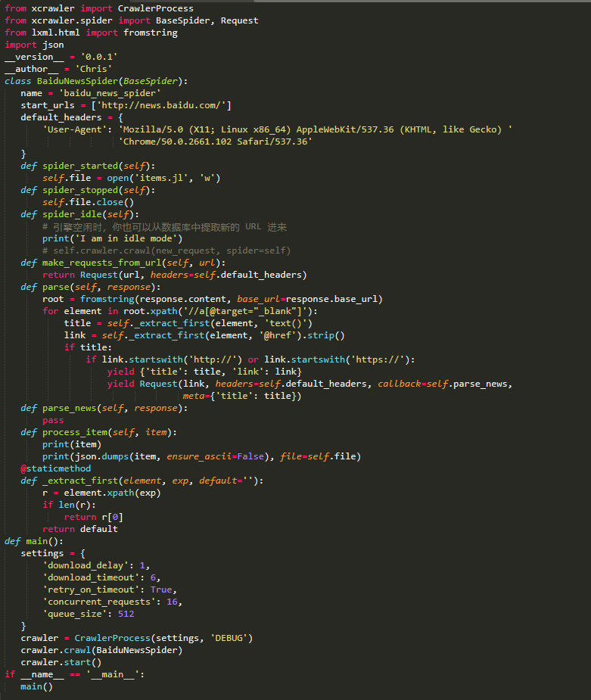Click the 'r = element.xpath(exp)' line
The width and height of the screenshot is (591, 700).
(101, 493)
